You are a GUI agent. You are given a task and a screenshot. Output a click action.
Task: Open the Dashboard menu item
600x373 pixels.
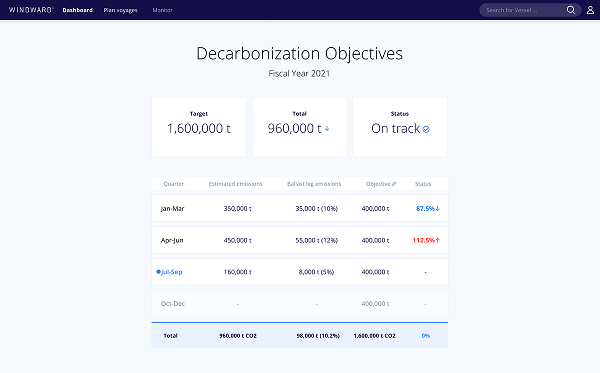[78, 10]
